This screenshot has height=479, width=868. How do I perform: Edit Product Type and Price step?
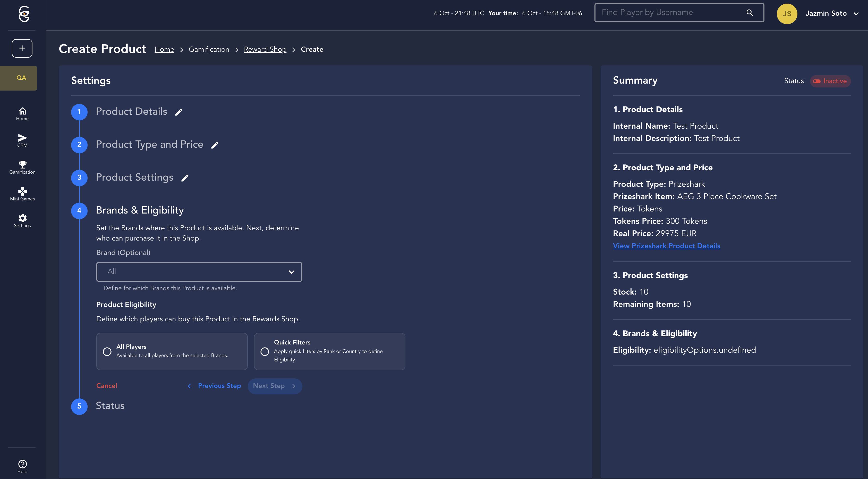(215, 145)
